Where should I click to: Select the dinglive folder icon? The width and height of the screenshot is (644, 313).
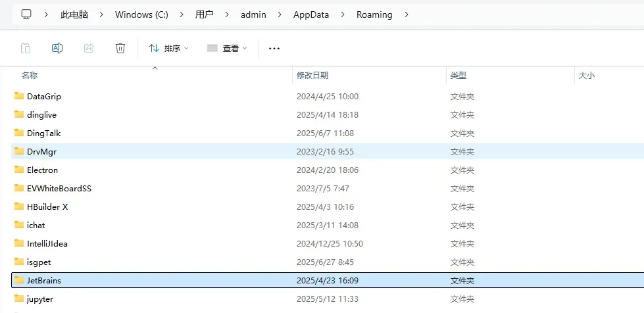pyautogui.click(x=19, y=114)
